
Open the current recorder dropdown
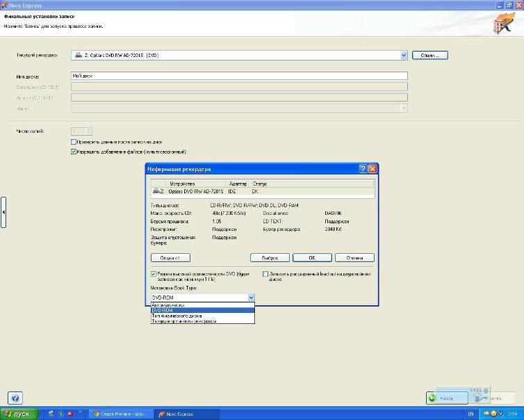pos(404,55)
